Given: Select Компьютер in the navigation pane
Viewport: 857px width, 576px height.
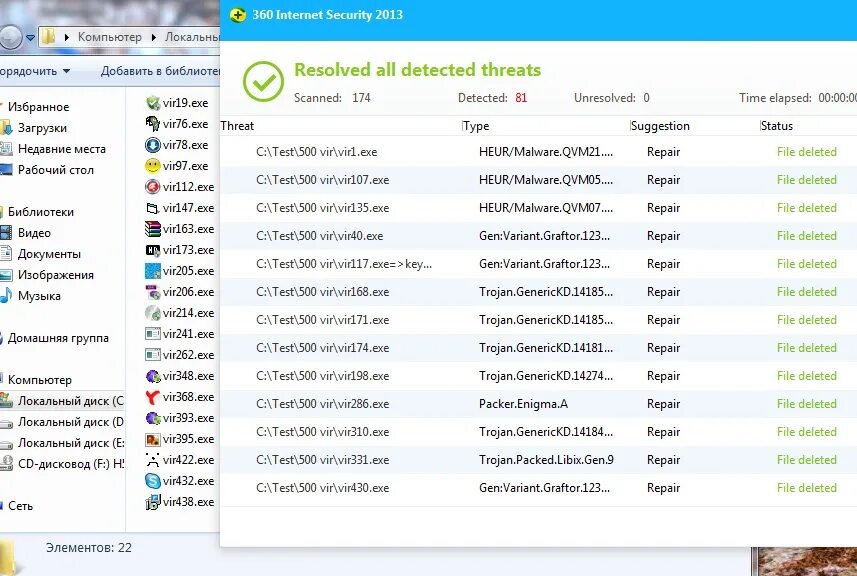Looking at the screenshot, I should (x=39, y=380).
